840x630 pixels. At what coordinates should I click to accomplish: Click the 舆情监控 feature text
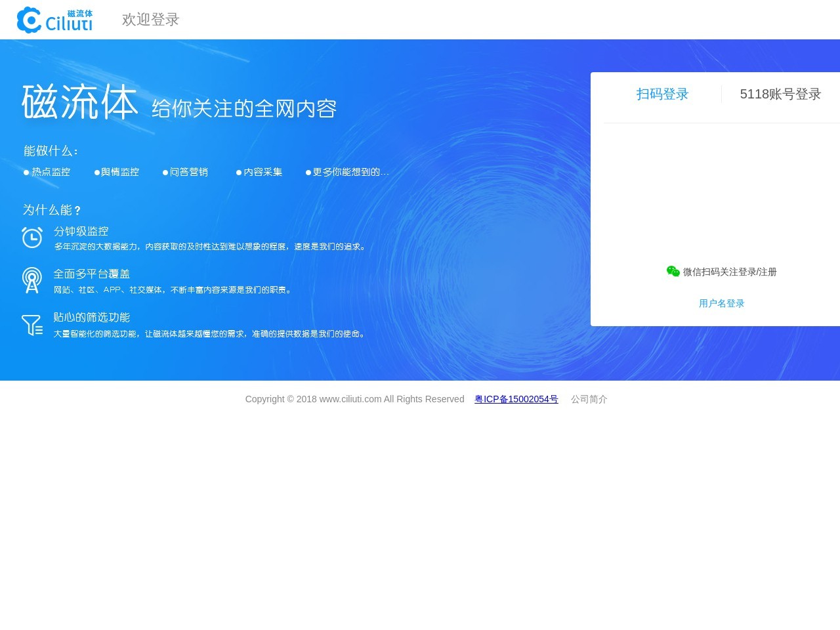pos(120,172)
